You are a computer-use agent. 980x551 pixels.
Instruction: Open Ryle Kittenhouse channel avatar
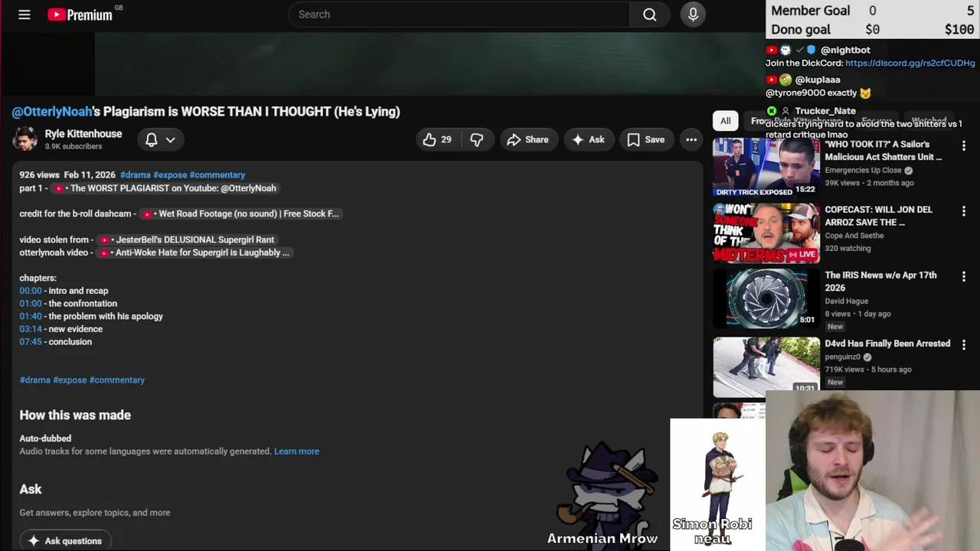coord(24,139)
